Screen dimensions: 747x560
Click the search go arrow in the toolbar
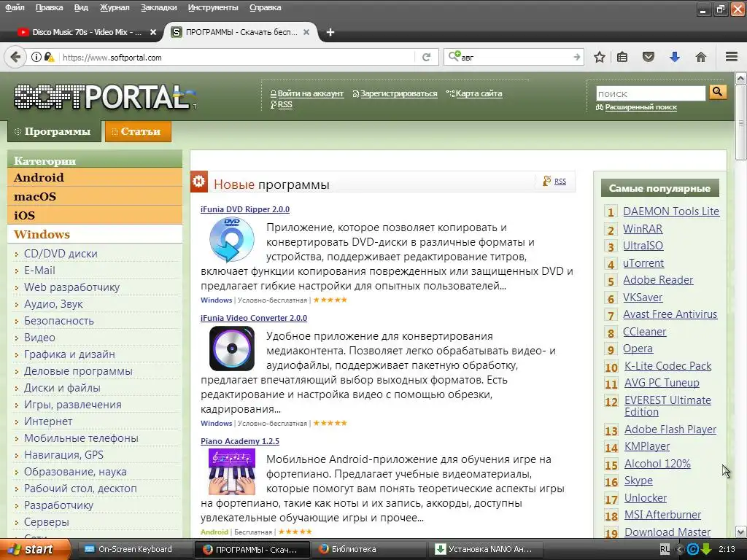point(576,57)
